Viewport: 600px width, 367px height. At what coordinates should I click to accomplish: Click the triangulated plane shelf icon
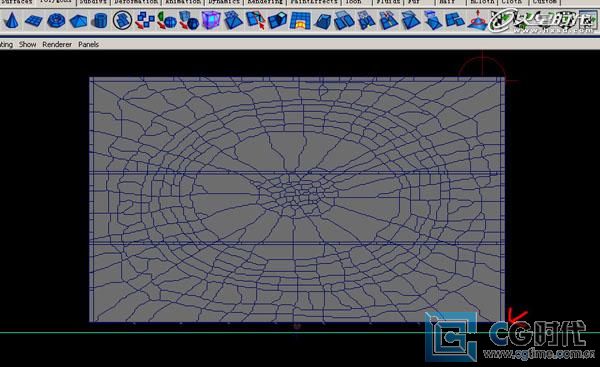pyautogui.click(x=411, y=21)
